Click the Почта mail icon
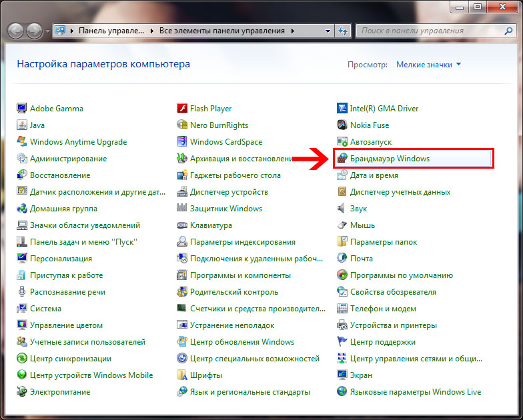 point(342,259)
